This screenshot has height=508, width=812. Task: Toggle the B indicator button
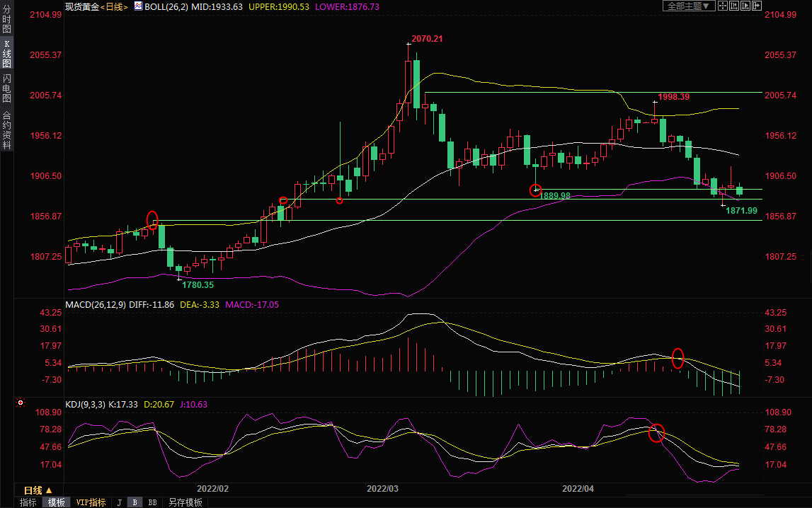tap(134, 502)
